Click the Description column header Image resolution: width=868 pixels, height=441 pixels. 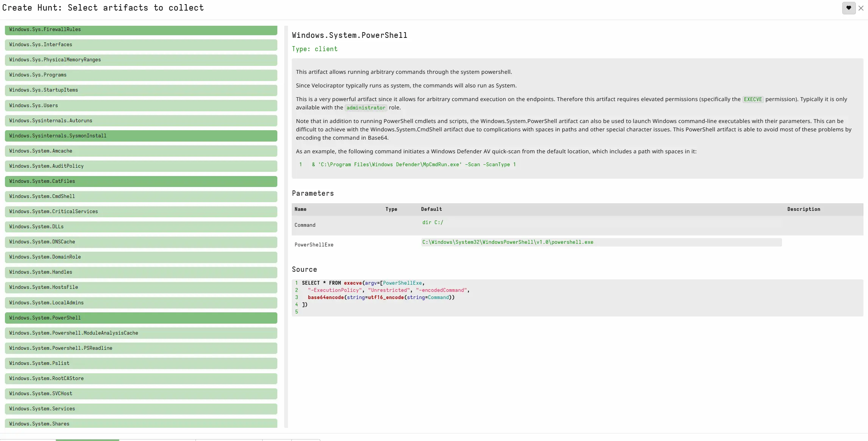pos(804,209)
